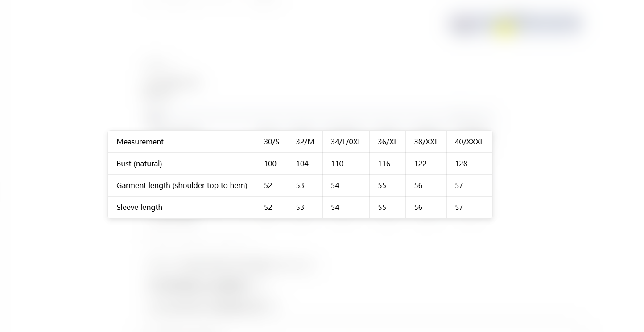Select garment length 52 for size 30/S

(272, 185)
